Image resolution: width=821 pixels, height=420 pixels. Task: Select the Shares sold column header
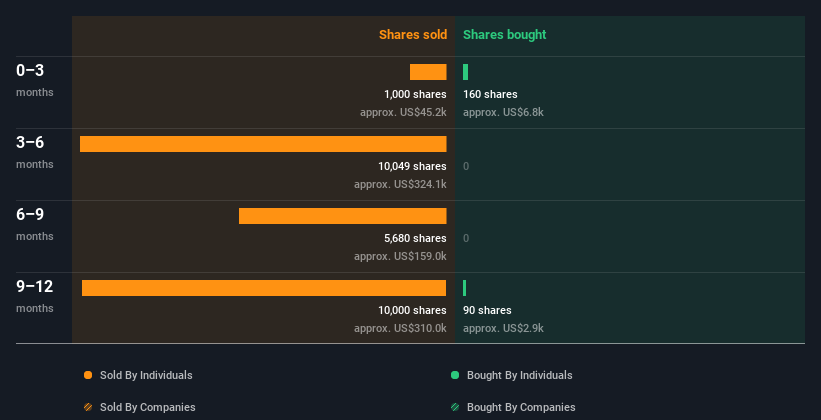click(x=413, y=35)
